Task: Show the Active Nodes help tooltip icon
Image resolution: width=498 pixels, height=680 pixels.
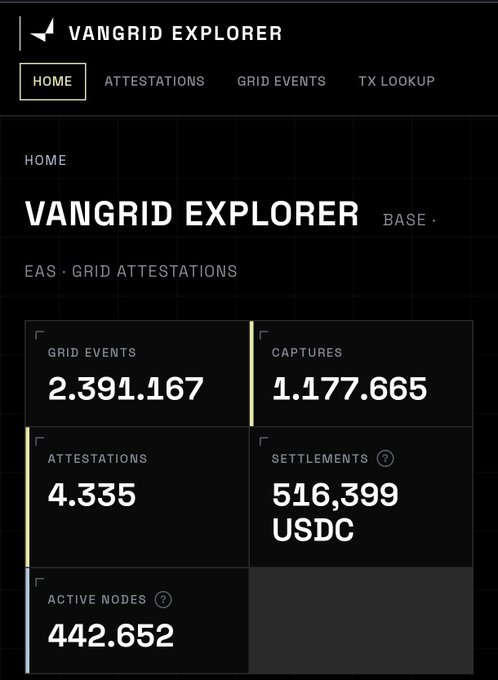Action: (x=163, y=599)
